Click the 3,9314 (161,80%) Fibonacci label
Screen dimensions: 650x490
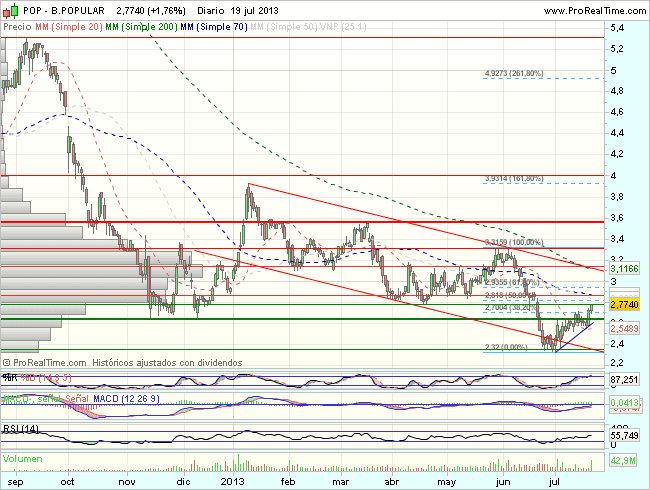(x=513, y=178)
